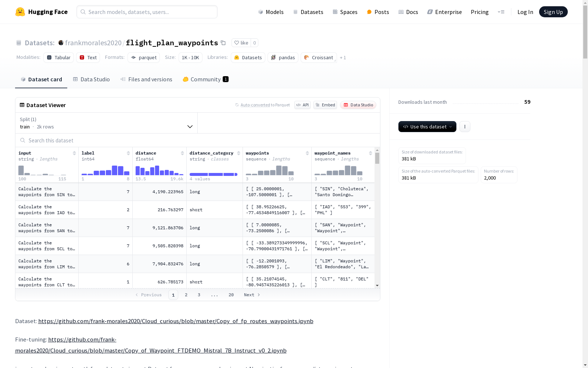The height and width of the screenshot is (368, 588).
Task: Select the Text modality tag
Action: tap(88, 57)
